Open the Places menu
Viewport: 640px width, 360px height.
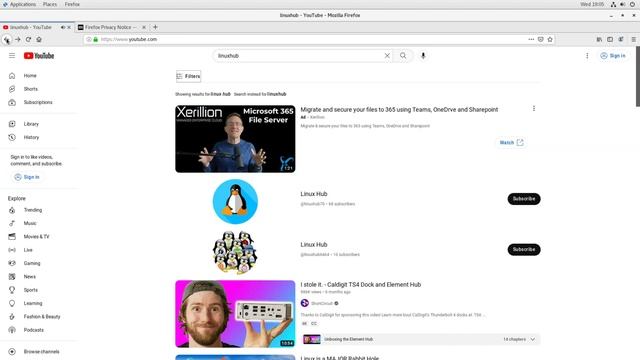pos(50,4)
